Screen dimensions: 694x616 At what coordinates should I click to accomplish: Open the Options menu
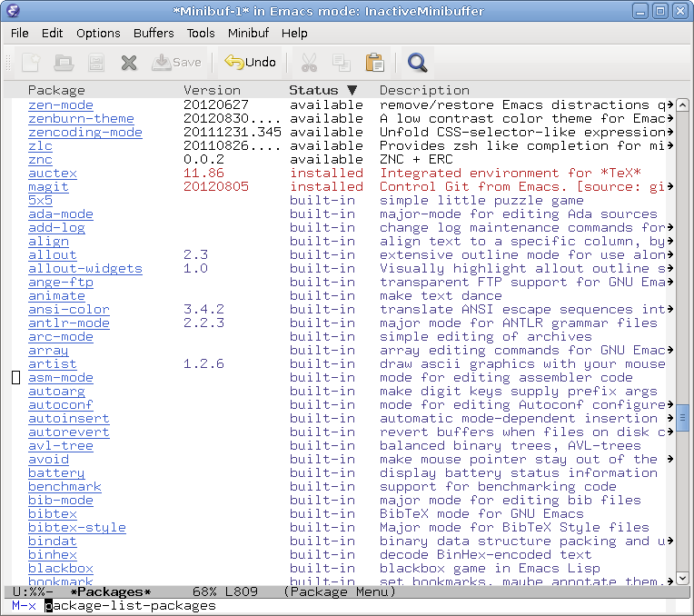(98, 33)
